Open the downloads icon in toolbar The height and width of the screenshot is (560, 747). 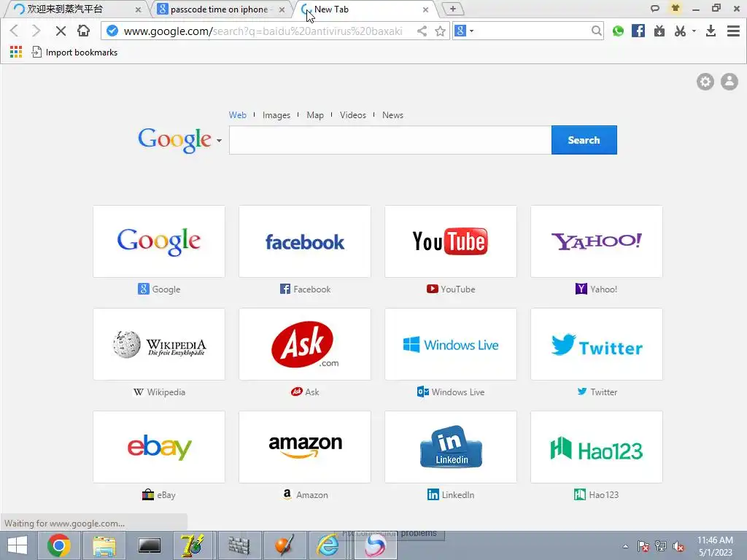[711, 31]
